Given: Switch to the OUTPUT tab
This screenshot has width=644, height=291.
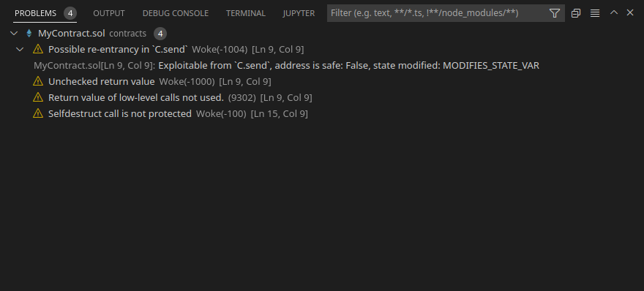Looking at the screenshot, I should [x=109, y=13].
